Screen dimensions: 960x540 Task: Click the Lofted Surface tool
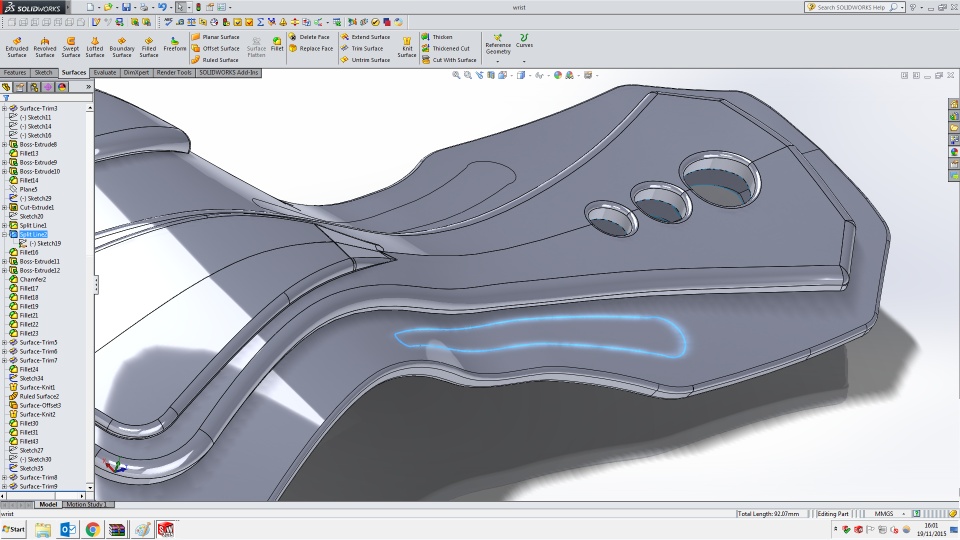(x=95, y=46)
